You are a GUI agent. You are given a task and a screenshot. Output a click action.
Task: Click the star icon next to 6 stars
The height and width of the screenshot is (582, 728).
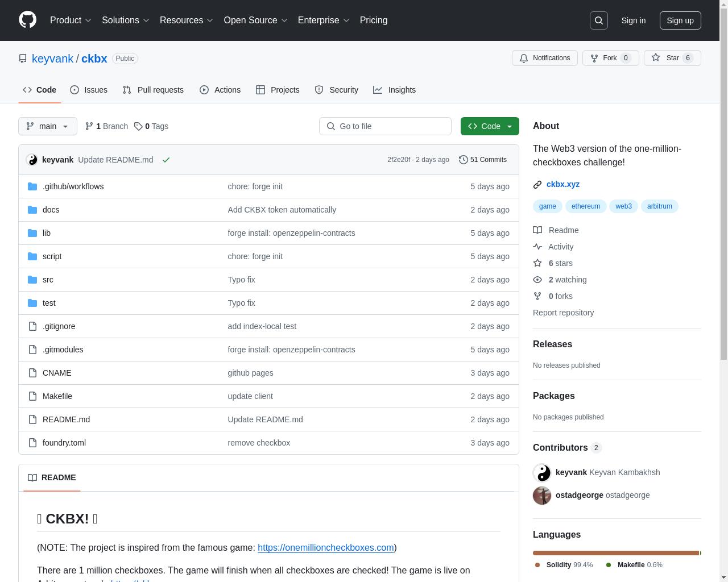537,263
